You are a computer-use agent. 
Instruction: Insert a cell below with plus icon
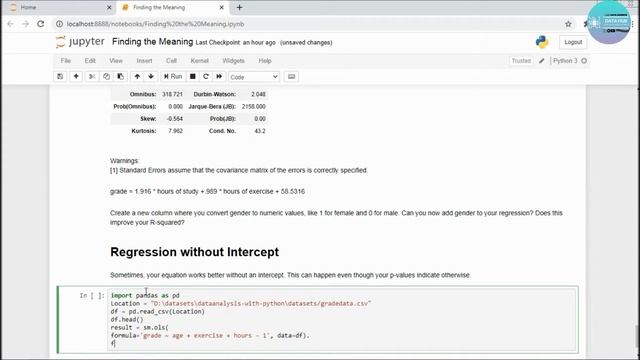76,77
